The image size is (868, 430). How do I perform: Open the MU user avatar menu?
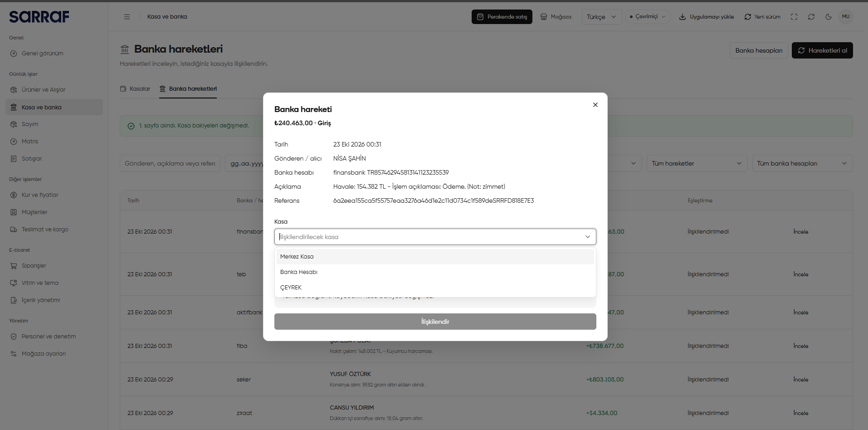[846, 17]
